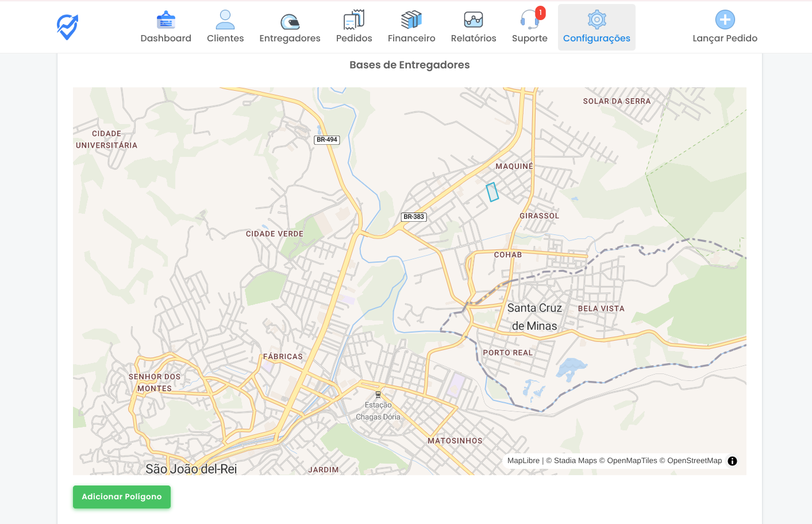Viewport: 812px width, 524px height.
Task: Open the Dashboard icon in navbar
Action: 166,20
